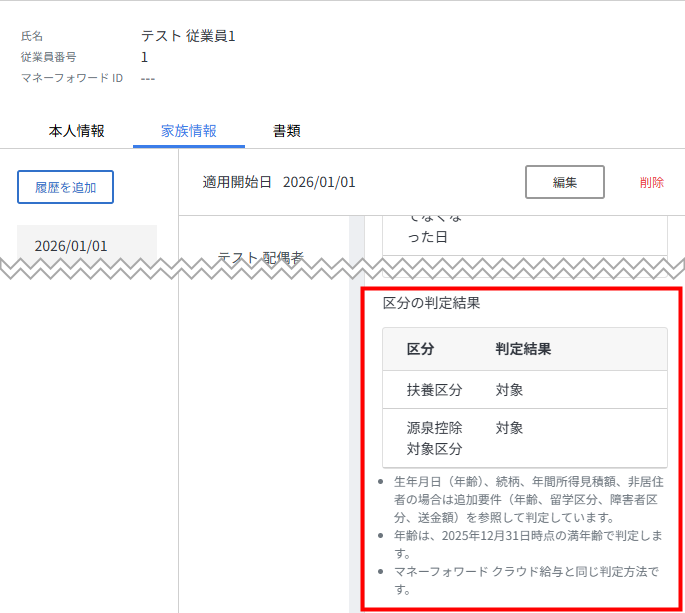Image resolution: width=685 pixels, height=613 pixels.
Task: Click the note mentioning 2025年12月31日
Action: (x=528, y=544)
